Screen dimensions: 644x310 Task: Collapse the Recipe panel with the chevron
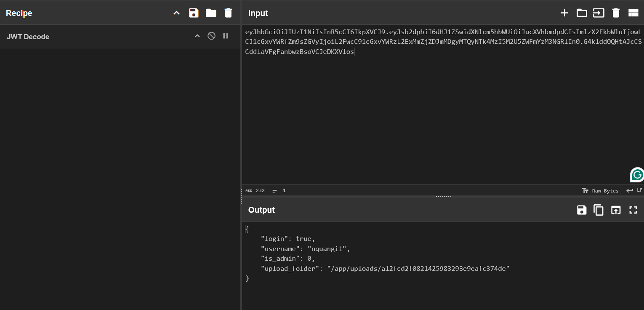[177, 13]
